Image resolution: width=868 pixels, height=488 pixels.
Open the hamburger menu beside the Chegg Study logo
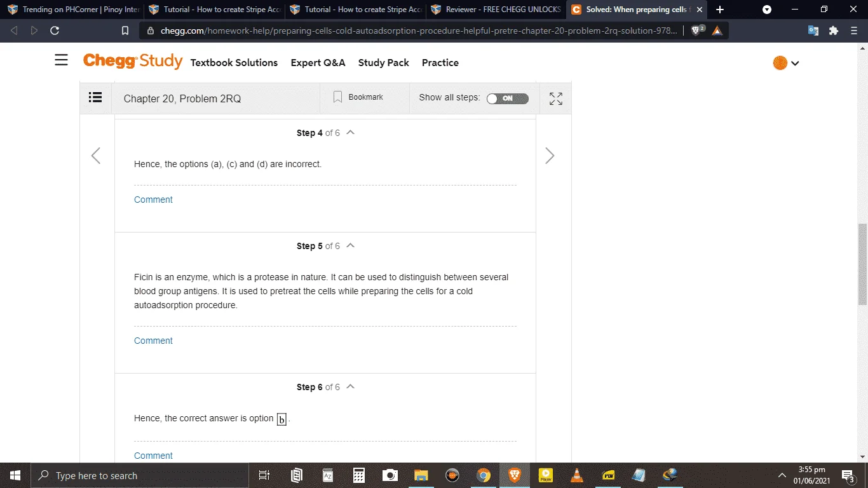pos(61,60)
